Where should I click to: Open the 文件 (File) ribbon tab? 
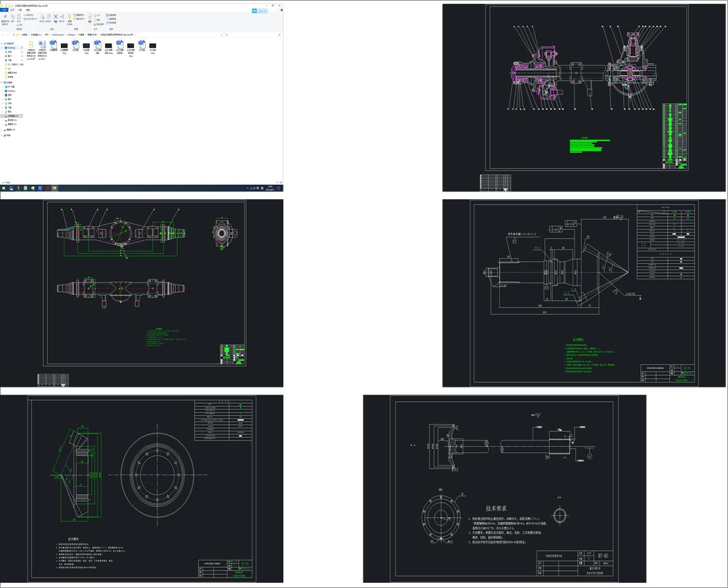point(4,10)
